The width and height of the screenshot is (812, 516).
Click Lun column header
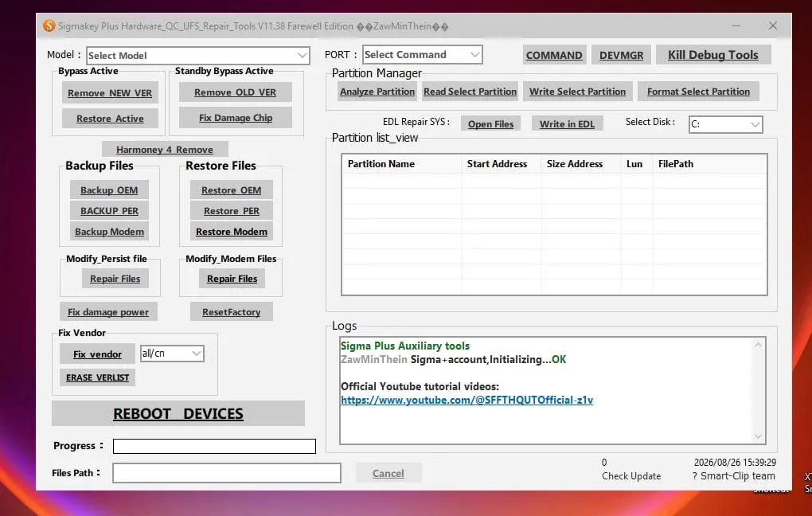pyautogui.click(x=637, y=164)
